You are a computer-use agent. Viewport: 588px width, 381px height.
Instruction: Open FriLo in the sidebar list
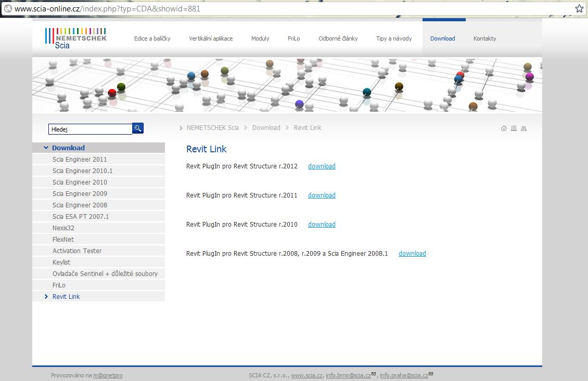point(99,285)
